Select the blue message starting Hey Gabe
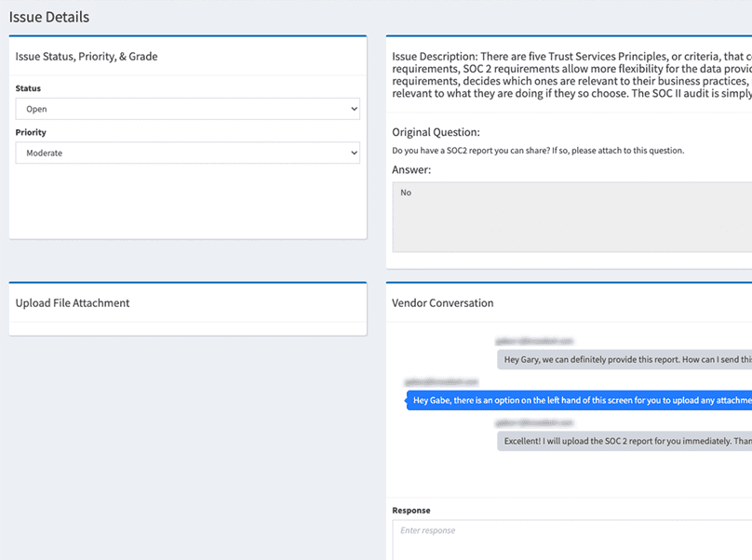Screen dimensions: 752x560 (579, 400)
